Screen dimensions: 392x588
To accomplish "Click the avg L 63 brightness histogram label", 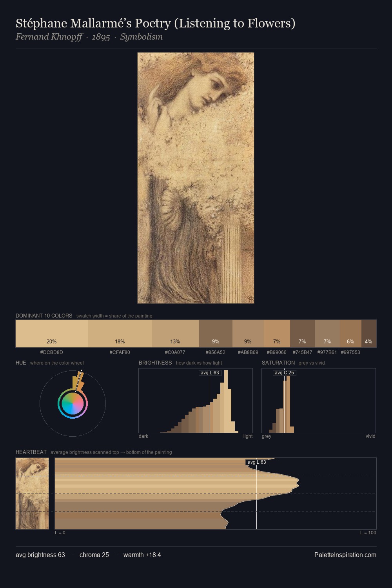I will tap(210, 373).
